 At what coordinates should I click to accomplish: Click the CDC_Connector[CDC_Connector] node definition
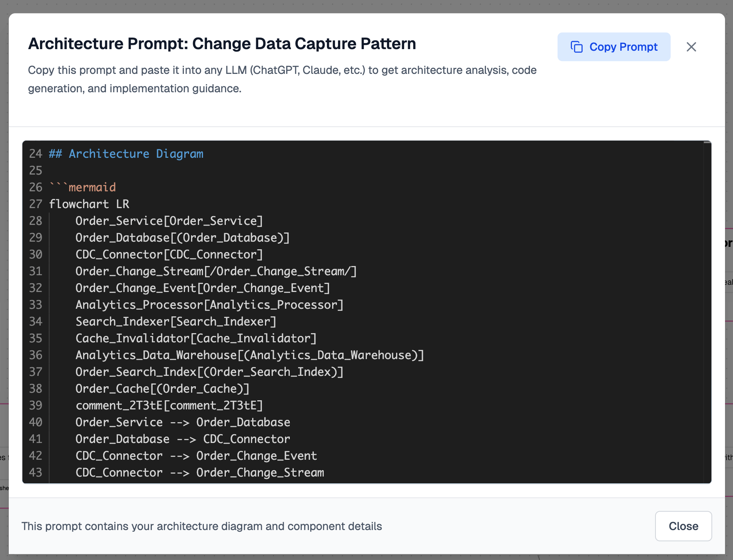tap(169, 254)
